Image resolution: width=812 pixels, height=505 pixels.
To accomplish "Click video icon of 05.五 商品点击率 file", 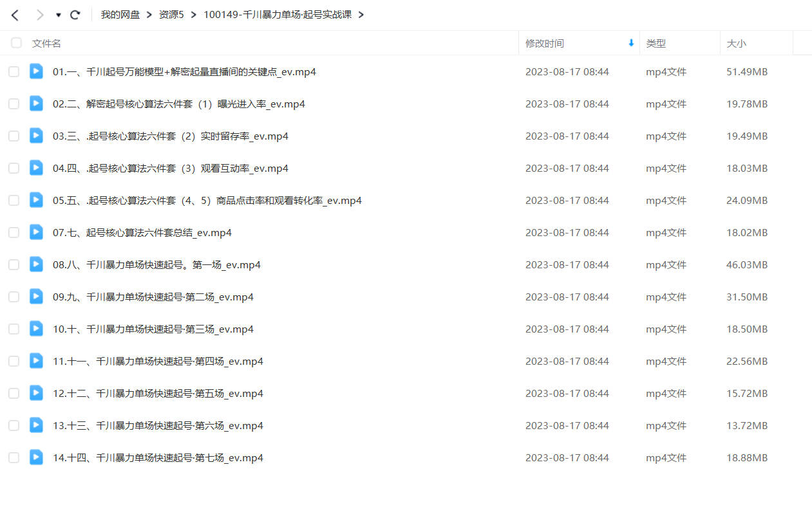I will [x=36, y=200].
